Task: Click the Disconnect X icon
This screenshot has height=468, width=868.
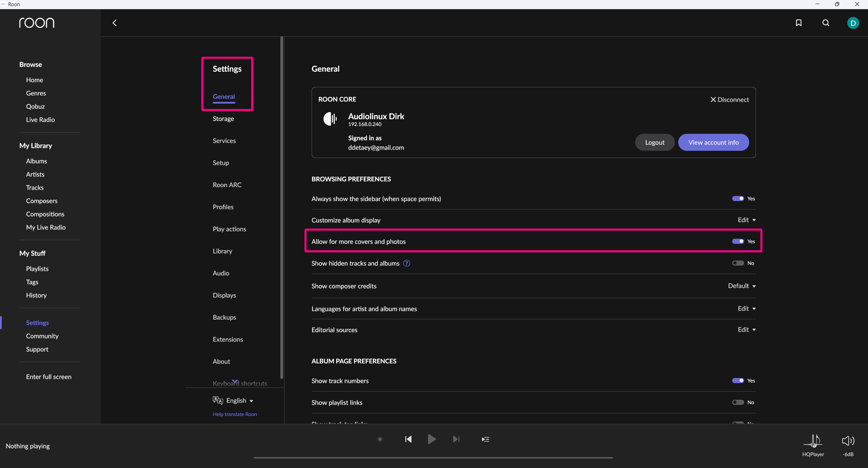Action: pos(713,100)
